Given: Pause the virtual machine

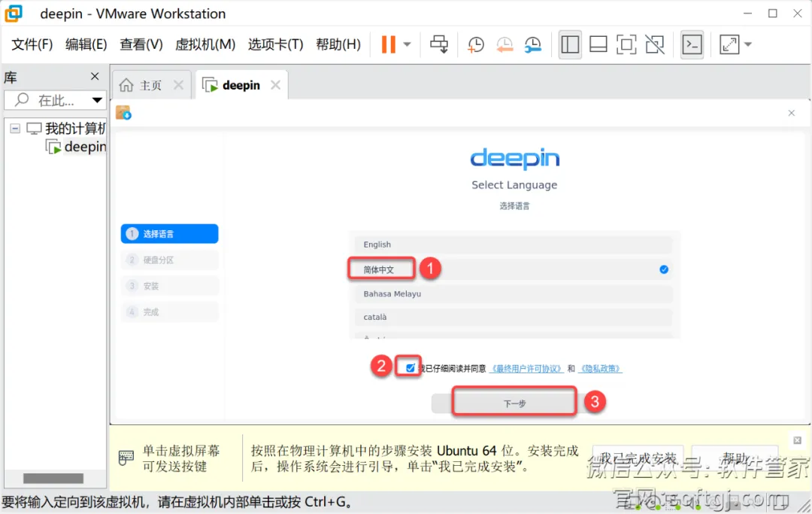Looking at the screenshot, I should click(x=389, y=44).
